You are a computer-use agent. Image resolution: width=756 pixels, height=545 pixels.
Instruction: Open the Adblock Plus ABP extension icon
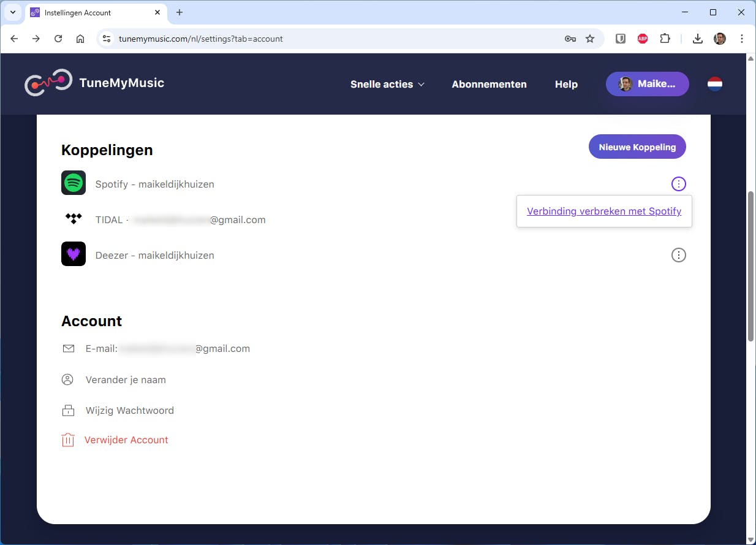[643, 39]
